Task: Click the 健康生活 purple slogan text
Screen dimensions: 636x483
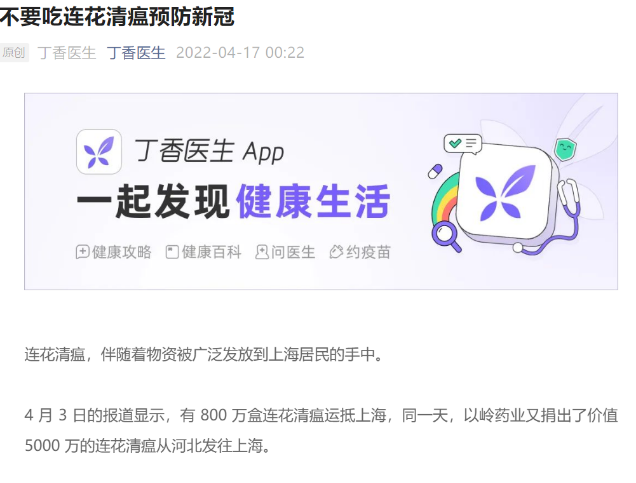Action: click(313, 202)
